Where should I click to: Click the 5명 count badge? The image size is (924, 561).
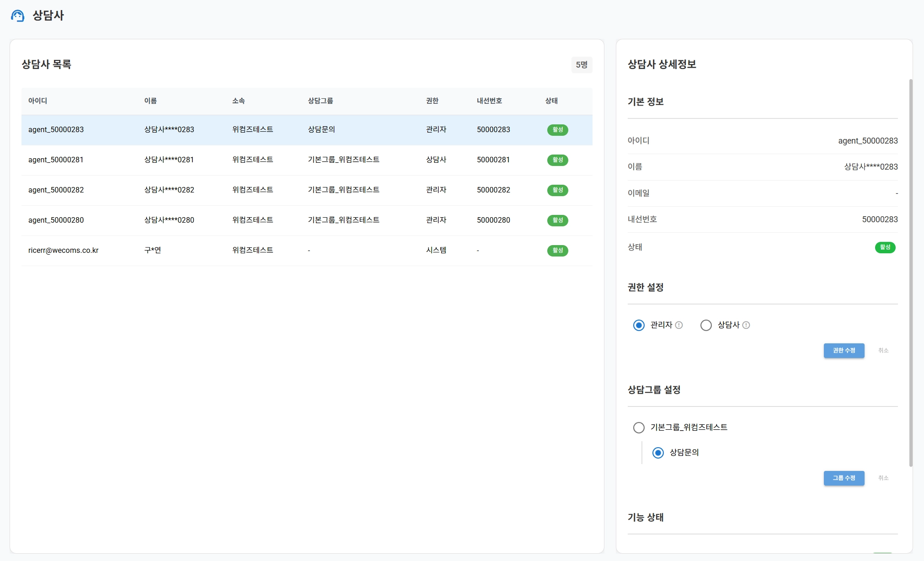581,65
